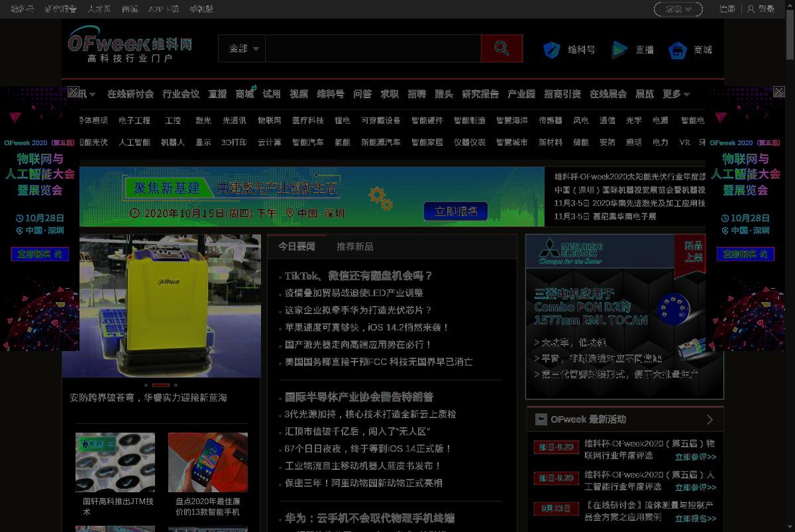The height and width of the screenshot is (532, 795).
Task: Open 视频 in the navigation bar
Action: point(299,94)
